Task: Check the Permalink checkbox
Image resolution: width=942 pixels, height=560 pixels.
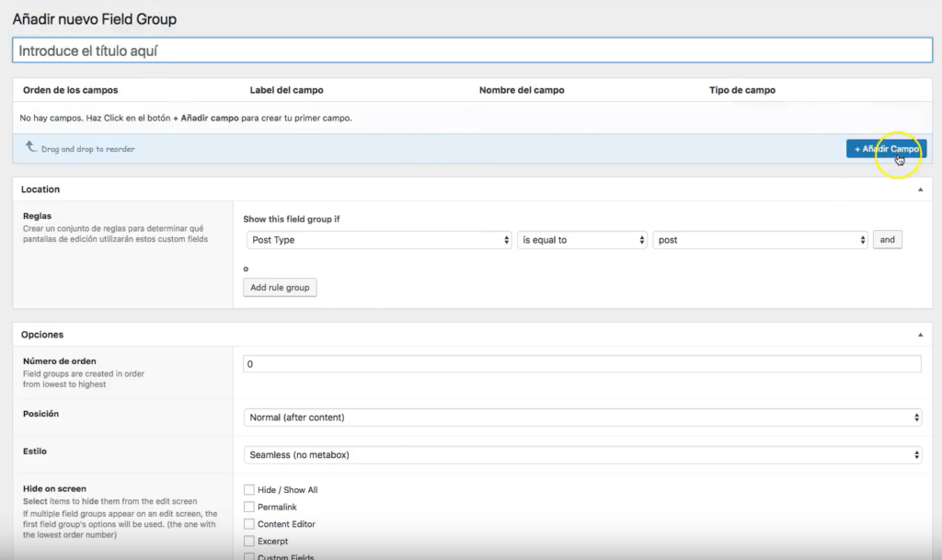Action: pyautogui.click(x=248, y=508)
